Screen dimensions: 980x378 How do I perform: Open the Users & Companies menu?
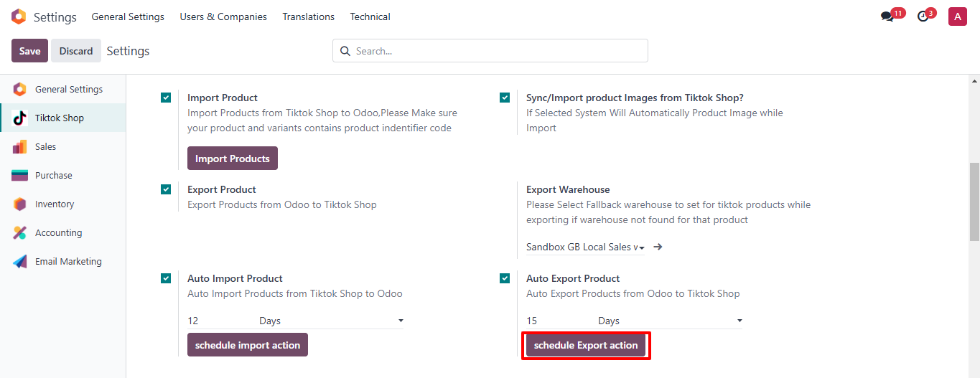point(223,16)
